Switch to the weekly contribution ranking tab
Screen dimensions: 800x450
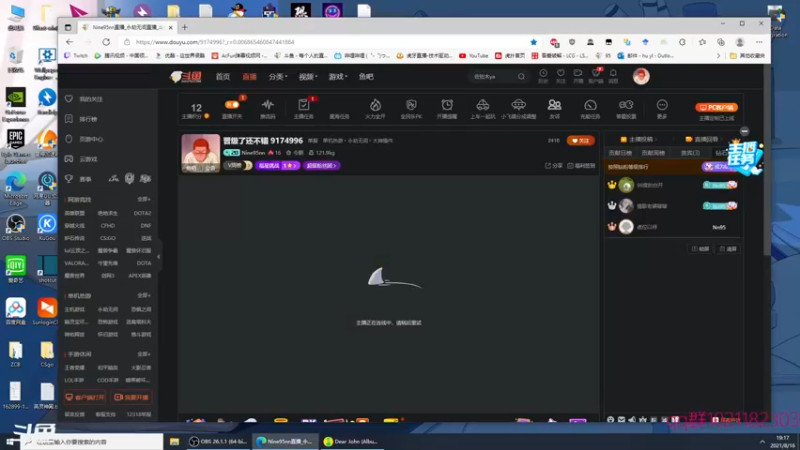click(x=654, y=153)
